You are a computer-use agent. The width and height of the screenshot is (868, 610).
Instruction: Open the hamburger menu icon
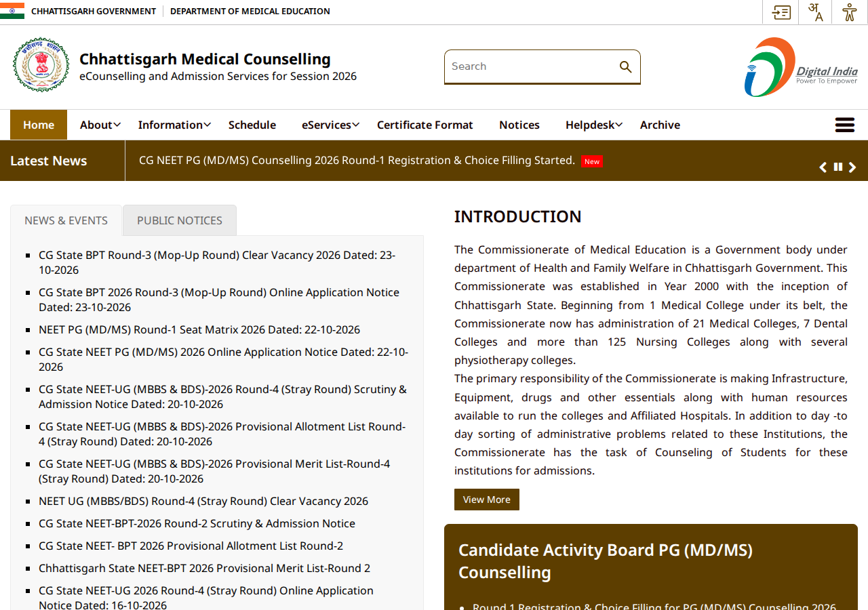click(x=845, y=125)
